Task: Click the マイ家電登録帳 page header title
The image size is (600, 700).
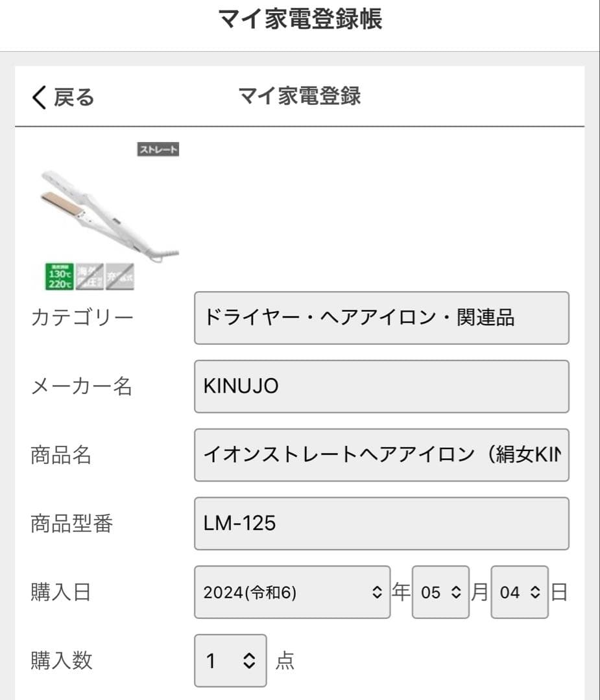Action: pos(300,19)
